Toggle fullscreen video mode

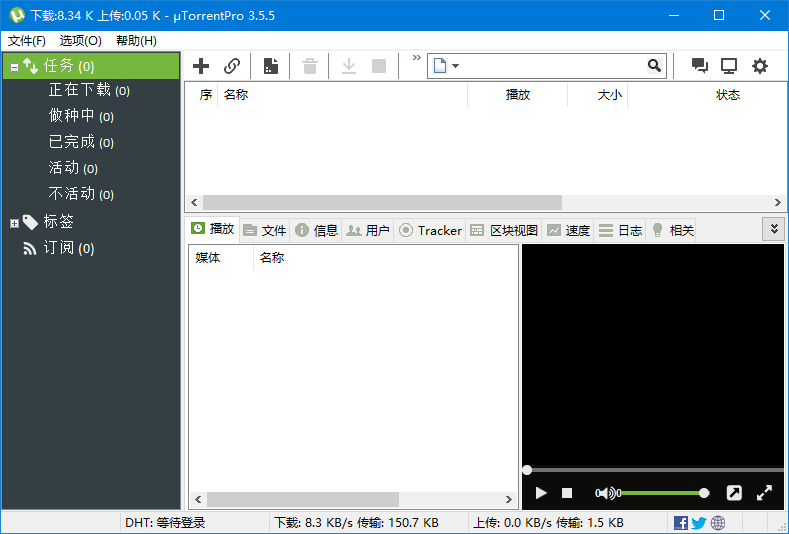tap(764, 493)
